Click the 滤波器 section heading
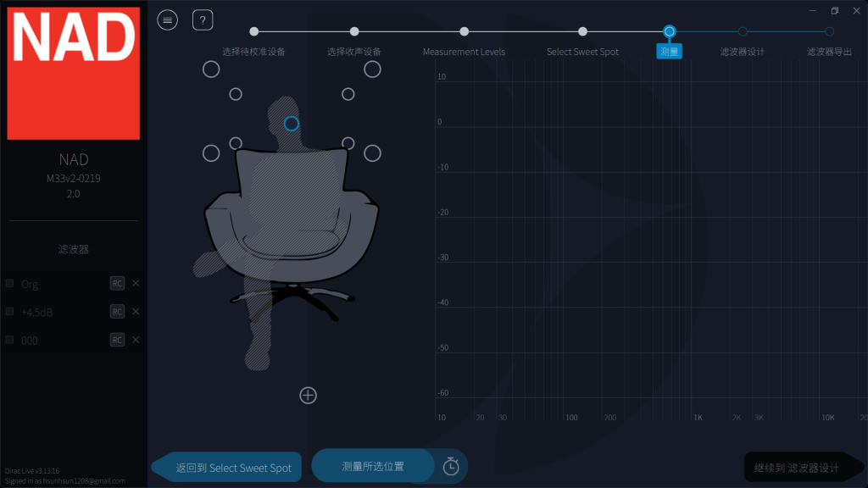The width and height of the screenshot is (868, 488). [74, 249]
